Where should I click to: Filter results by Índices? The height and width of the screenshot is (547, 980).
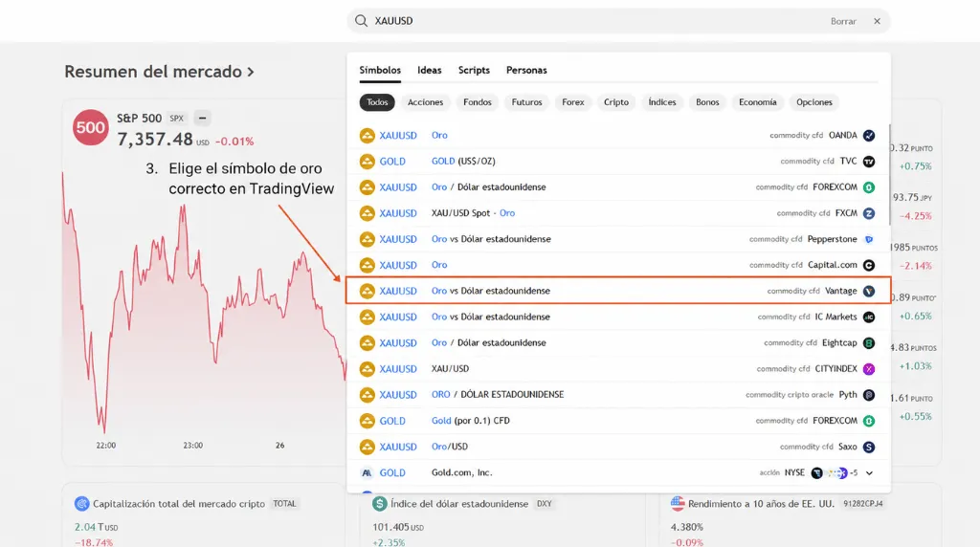[662, 101]
